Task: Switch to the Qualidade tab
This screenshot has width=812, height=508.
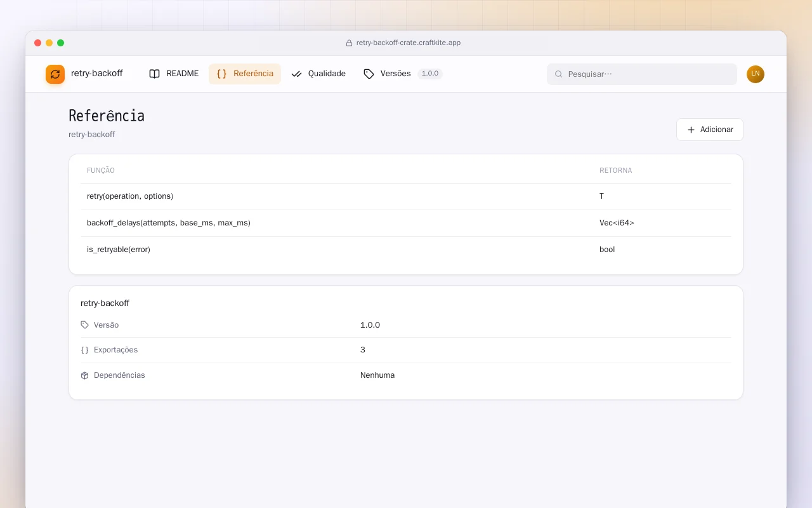Action: tap(318, 74)
